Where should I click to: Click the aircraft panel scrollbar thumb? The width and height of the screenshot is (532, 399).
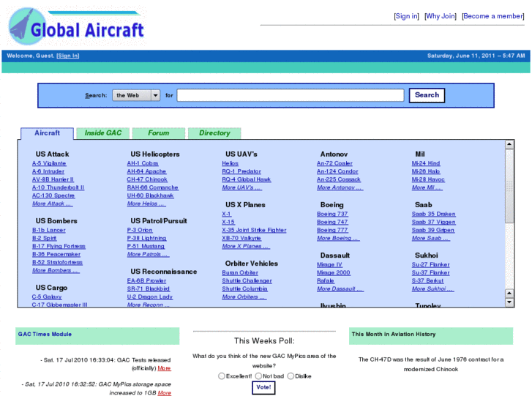pos(509,186)
